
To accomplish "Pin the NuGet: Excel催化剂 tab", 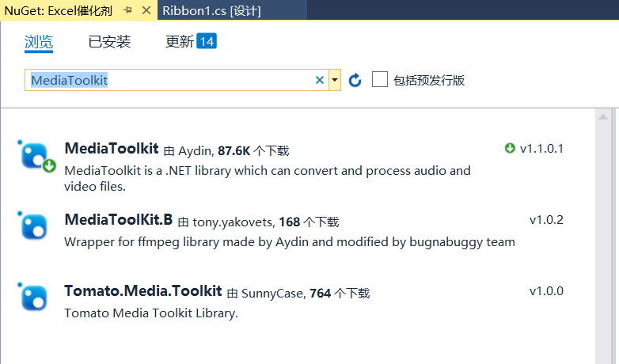I will tap(127, 10).
